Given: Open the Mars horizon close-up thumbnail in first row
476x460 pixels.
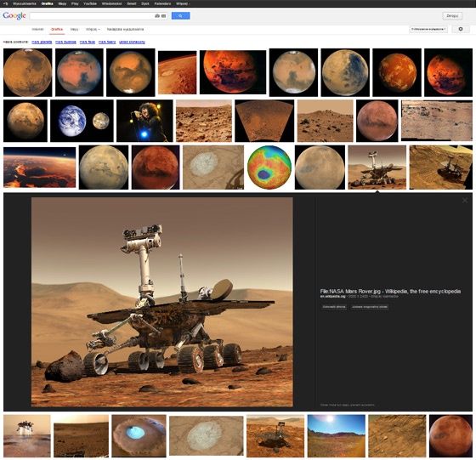Looking at the screenshot, I should [x=178, y=72].
